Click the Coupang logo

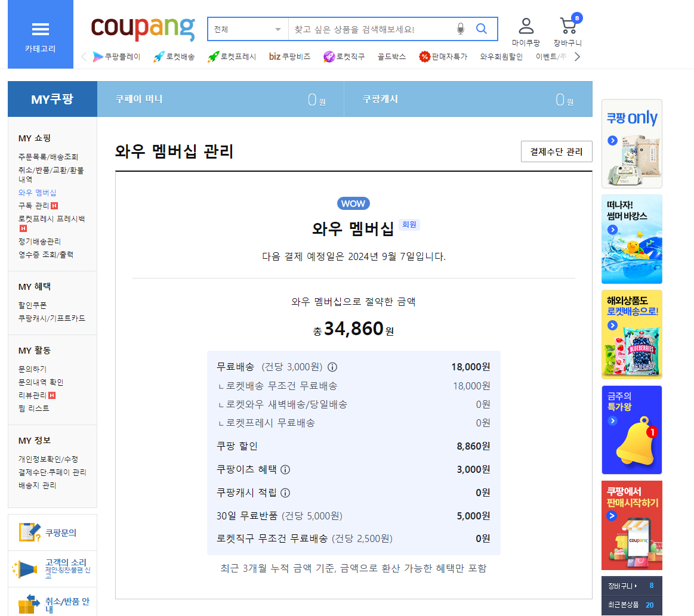(142, 29)
